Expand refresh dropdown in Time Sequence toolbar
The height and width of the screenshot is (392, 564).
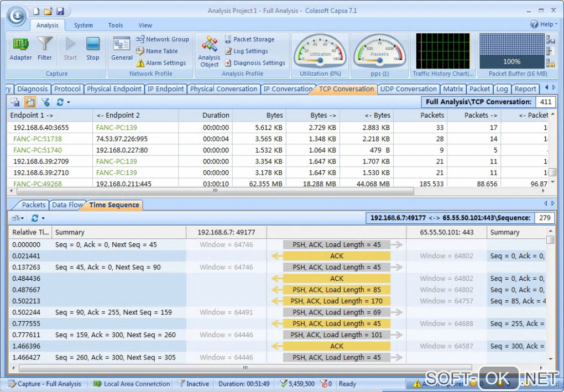click(x=43, y=218)
